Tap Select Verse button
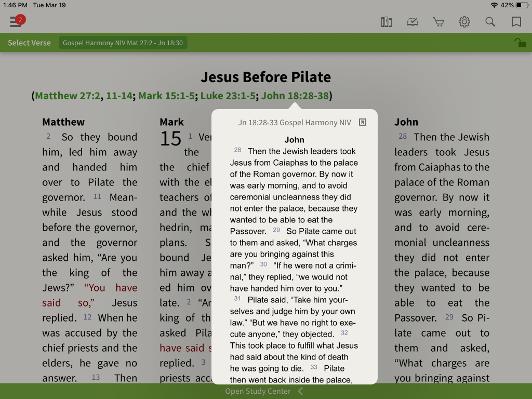Image resolution: width=532 pixels, height=399 pixels. [29, 43]
